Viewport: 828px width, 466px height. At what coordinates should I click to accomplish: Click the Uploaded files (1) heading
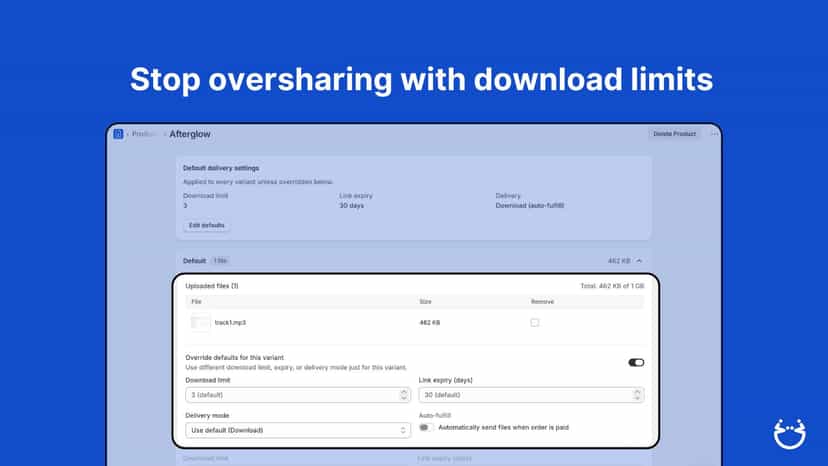click(x=212, y=286)
